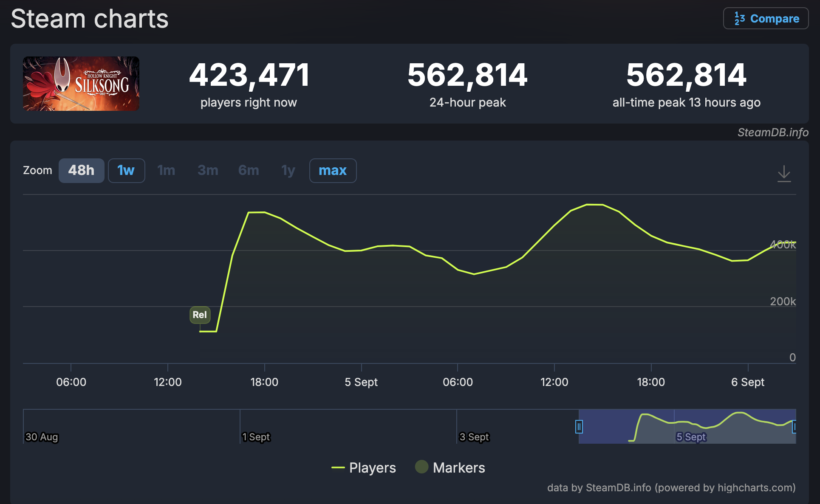Pick the 1y zoom option
820x504 pixels.
click(288, 170)
